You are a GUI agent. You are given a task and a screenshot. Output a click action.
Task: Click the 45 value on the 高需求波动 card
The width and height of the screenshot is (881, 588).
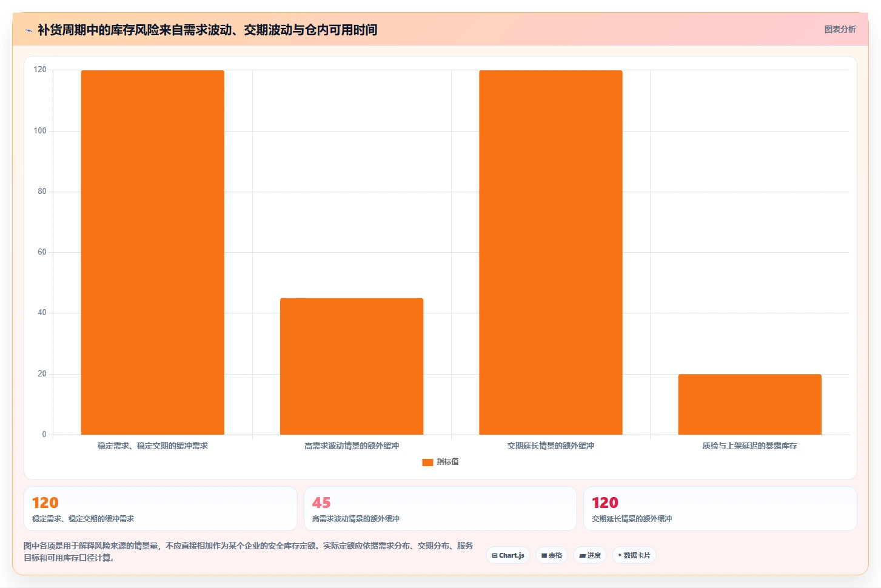[321, 503]
